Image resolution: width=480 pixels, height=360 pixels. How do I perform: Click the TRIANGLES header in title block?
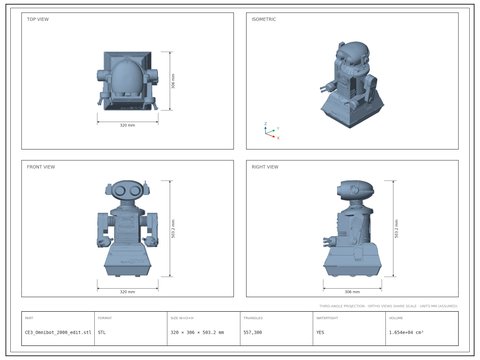253,318
